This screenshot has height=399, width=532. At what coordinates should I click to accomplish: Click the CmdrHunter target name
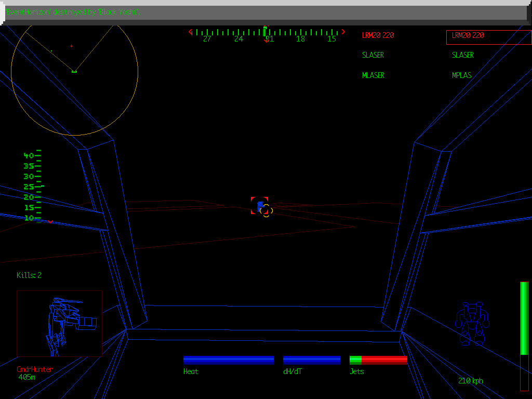pyautogui.click(x=35, y=369)
